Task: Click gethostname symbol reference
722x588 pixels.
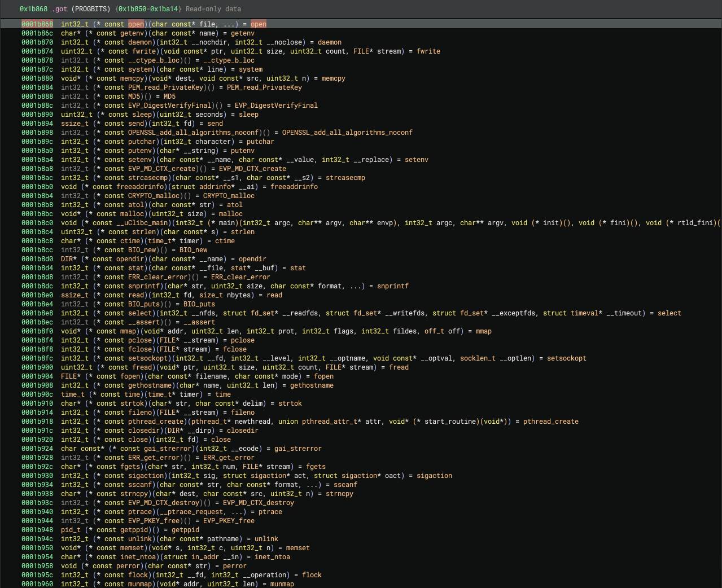Action: tap(312, 385)
